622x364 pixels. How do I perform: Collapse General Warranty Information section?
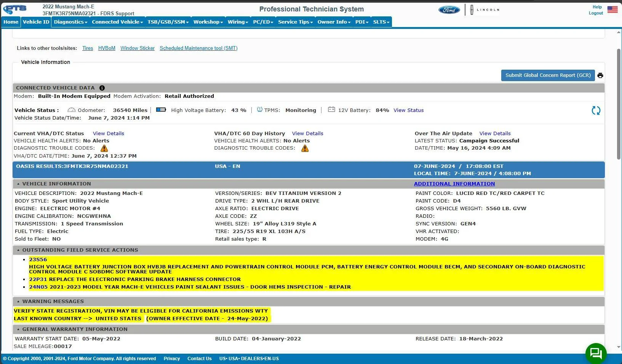point(18,329)
